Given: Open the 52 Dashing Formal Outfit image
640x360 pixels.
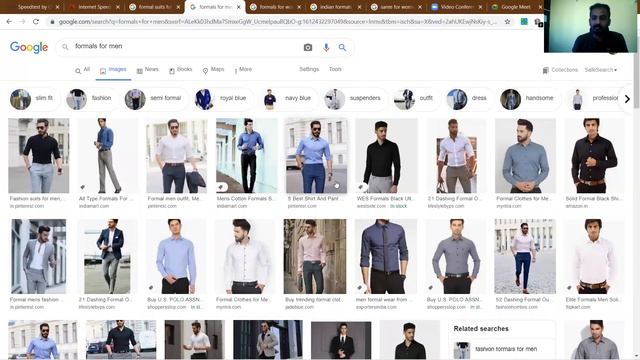Looking at the screenshot, I should pyautogui.click(x=525, y=256).
